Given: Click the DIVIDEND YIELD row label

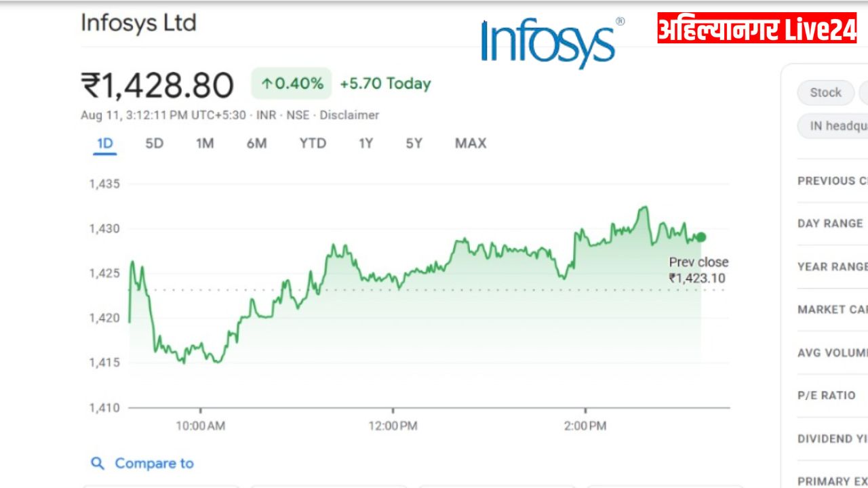Looking at the screenshot, I should click(833, 439).
